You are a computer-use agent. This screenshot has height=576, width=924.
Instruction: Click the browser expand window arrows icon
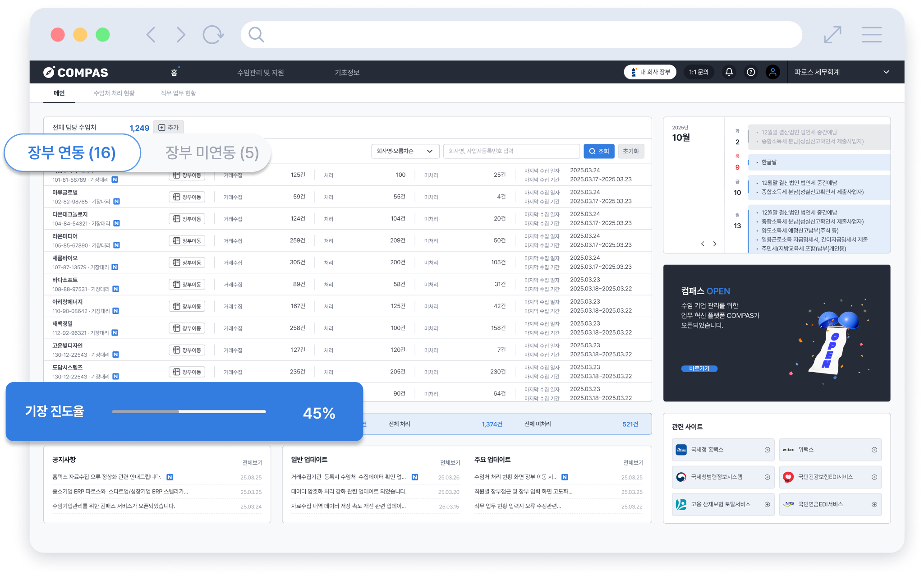click(832, 35)
